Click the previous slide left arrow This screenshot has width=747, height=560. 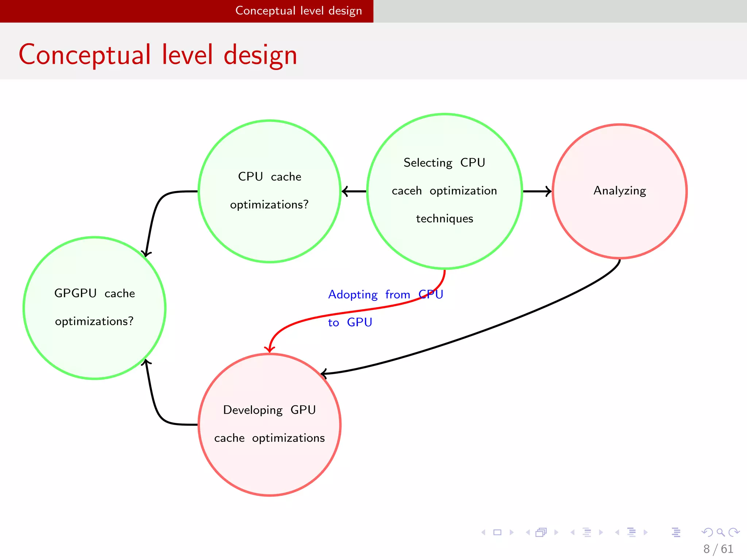tap(484, 532)
